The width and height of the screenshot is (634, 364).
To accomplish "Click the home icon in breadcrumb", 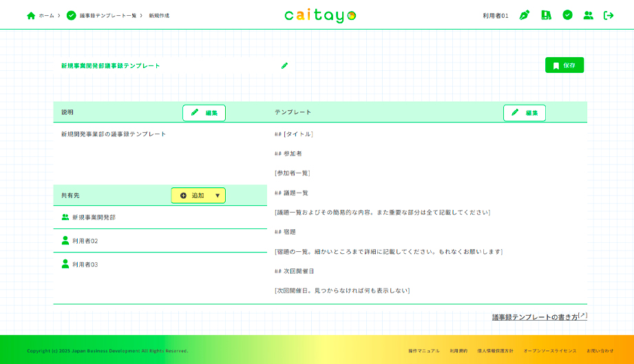I will pyautogui.click(x=31, y=16).
